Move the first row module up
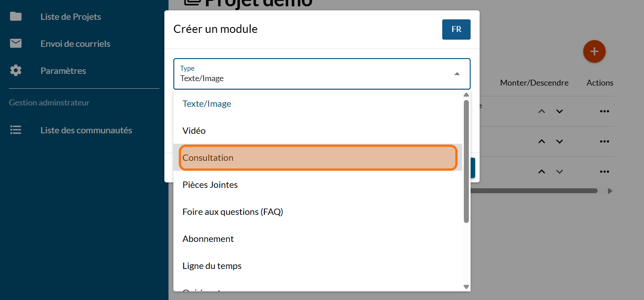The image size is (644, 300). tap(542, 111)
